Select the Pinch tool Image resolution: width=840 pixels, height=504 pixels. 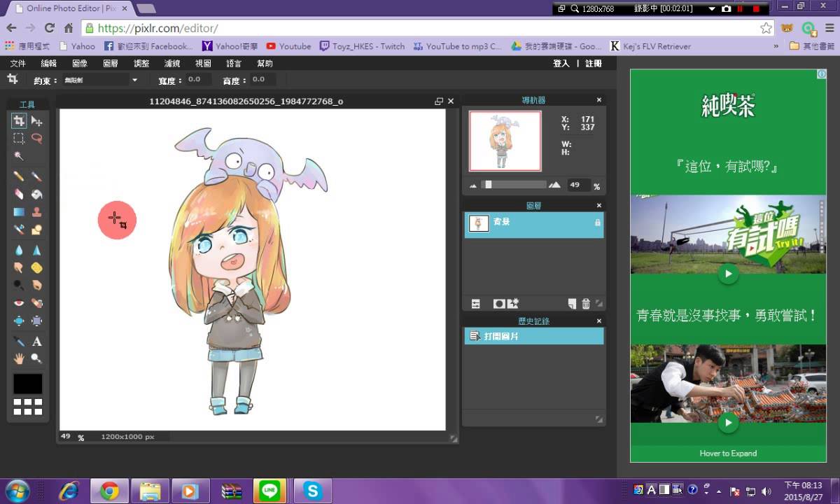point(36,321)
